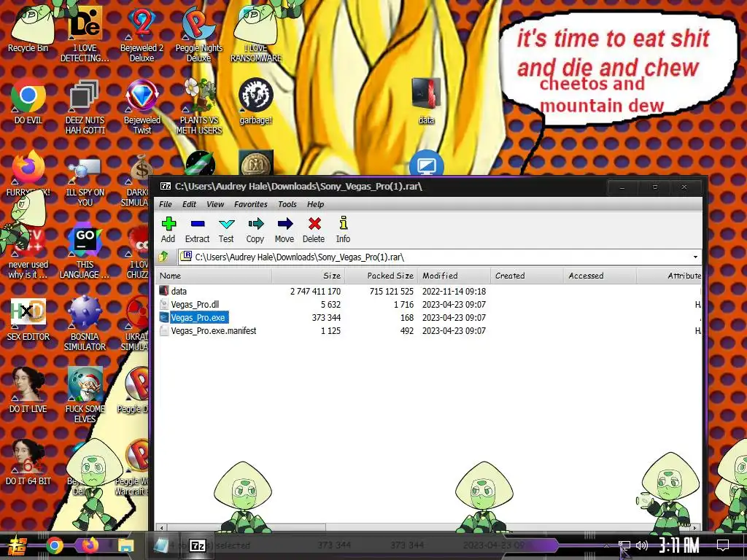Select the Vegas_Pro.exe.manifest file row
Screen dimensions: 747x560
(429, 331)
